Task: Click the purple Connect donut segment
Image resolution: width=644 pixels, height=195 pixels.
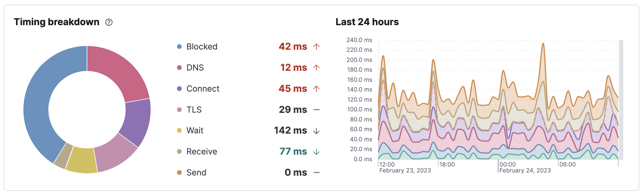Action: click(x=136, y=122)
